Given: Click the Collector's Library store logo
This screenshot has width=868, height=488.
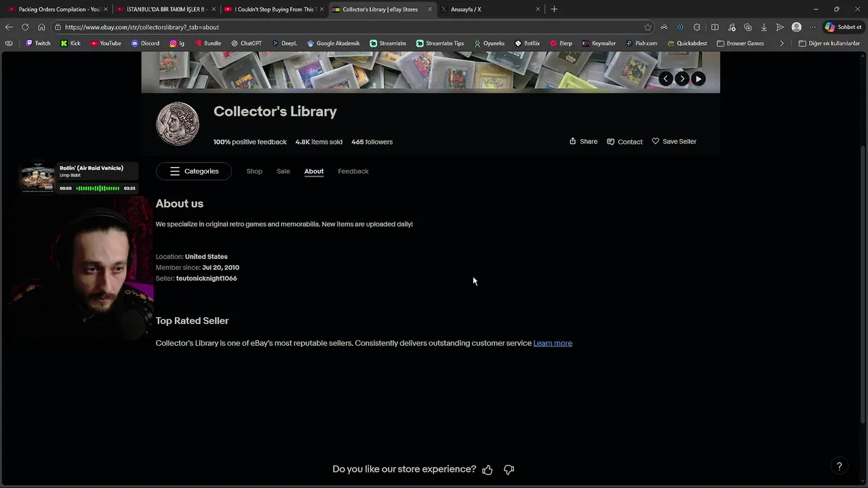Looking at the screenshot, I should tap(178, 124).
